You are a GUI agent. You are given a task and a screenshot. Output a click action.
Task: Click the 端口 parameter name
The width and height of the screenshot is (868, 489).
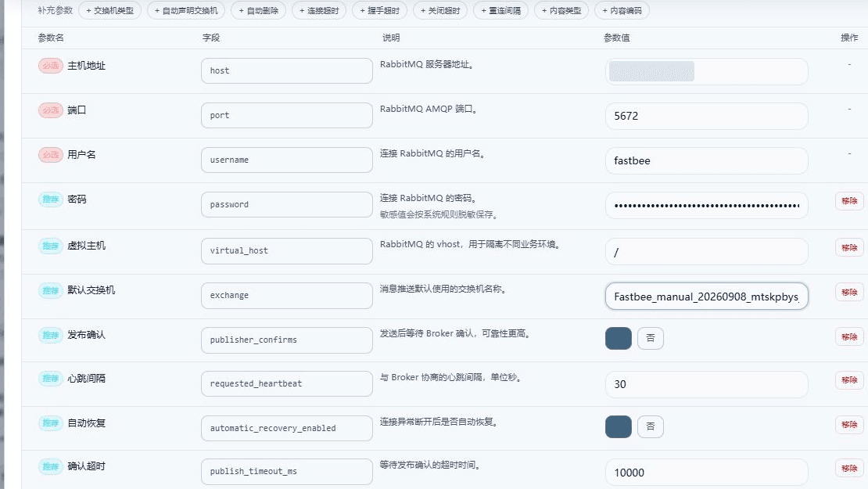pyautogui.click(x=77, y=110)
